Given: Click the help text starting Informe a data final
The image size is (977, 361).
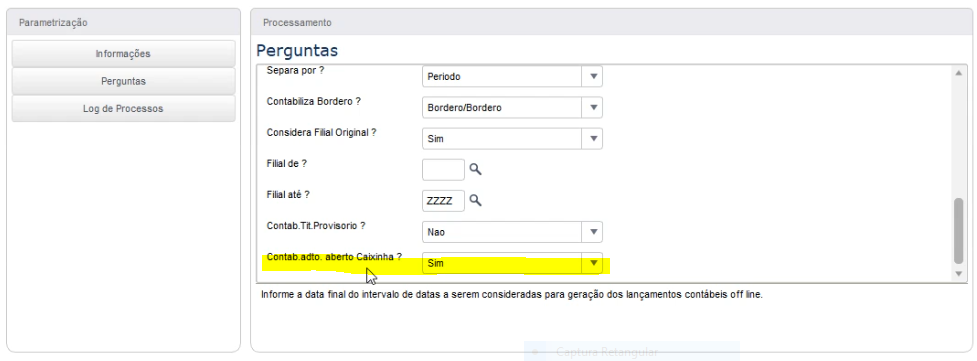Looking at the screenshot, I should 512,294.
